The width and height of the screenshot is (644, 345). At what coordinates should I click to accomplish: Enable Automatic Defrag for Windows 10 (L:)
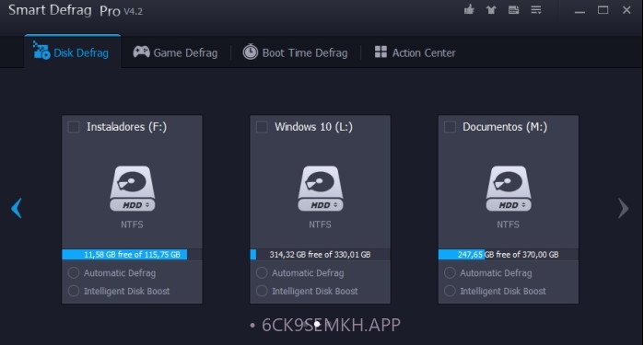pyautogui.click(x=262, y=272)
